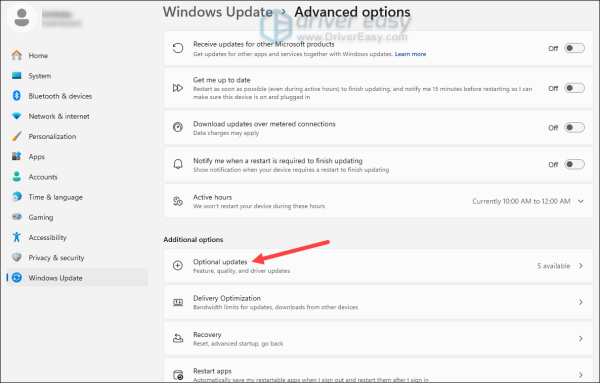Click the Time & language globe icon
This screenshot has width=600, height=383.
click(16, 197)
